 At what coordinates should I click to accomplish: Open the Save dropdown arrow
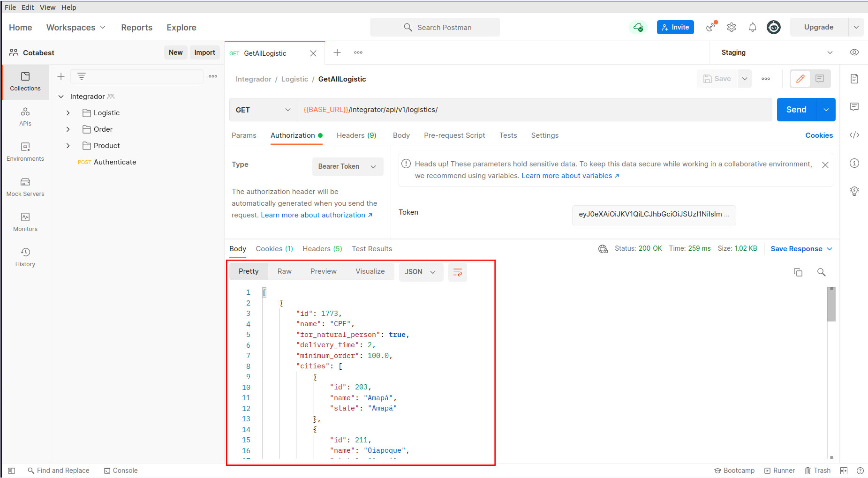pyautogui.click(x=745, y=79)
